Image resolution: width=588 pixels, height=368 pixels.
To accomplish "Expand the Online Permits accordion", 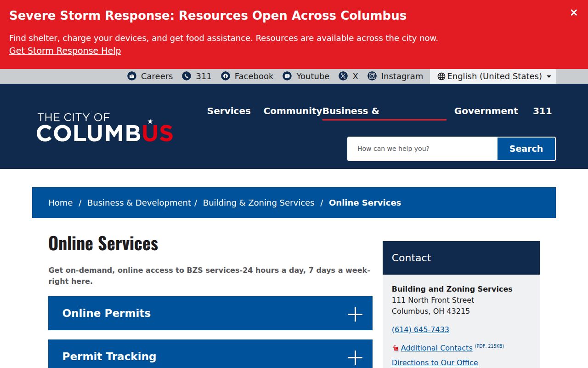I will (210, 313).
